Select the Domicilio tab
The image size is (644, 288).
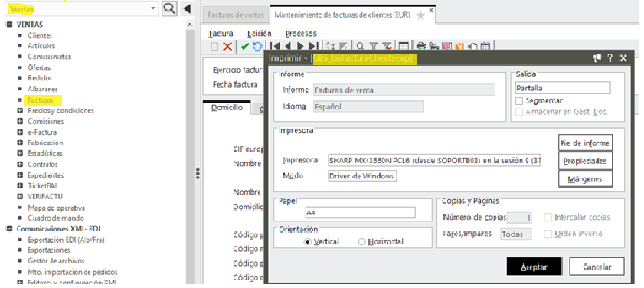coord(227,108)
